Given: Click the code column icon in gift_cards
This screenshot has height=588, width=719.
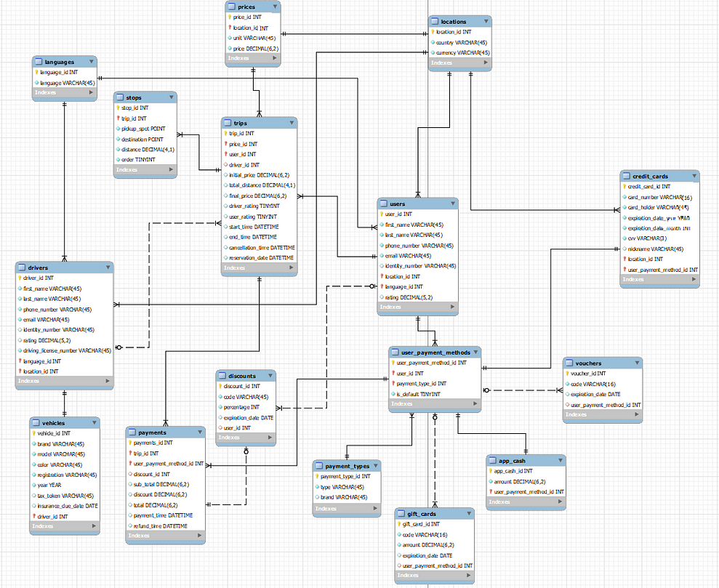Looking at the screenshot, I should 401,534.
